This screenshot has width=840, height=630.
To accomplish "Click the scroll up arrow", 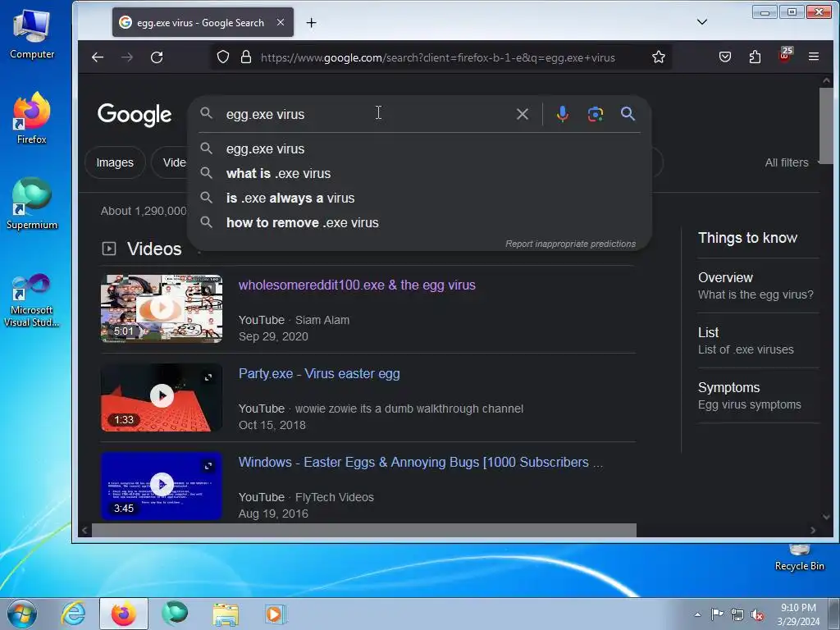I will click(826, 81).
